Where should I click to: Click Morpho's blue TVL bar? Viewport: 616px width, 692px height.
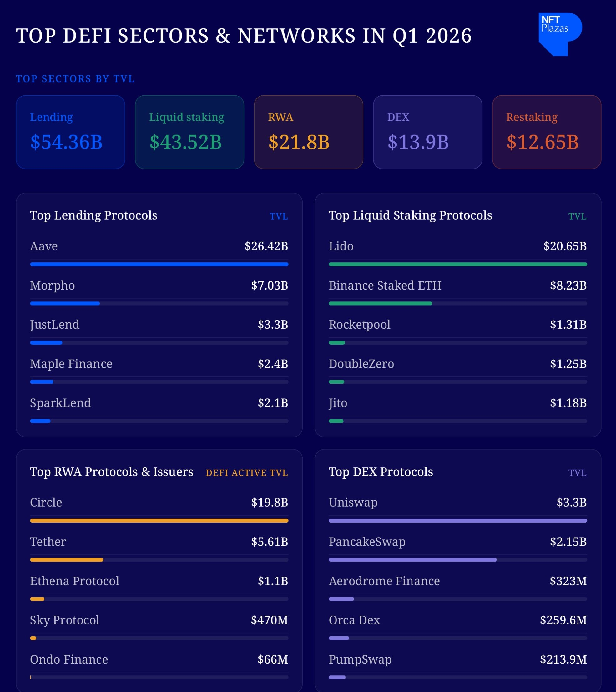click(x=65, y=303)
